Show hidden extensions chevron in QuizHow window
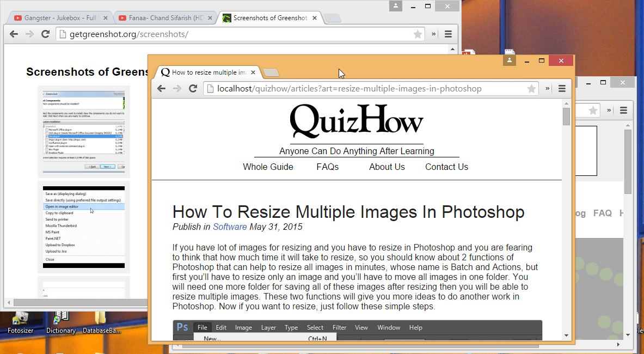 (x=548, y=89)
